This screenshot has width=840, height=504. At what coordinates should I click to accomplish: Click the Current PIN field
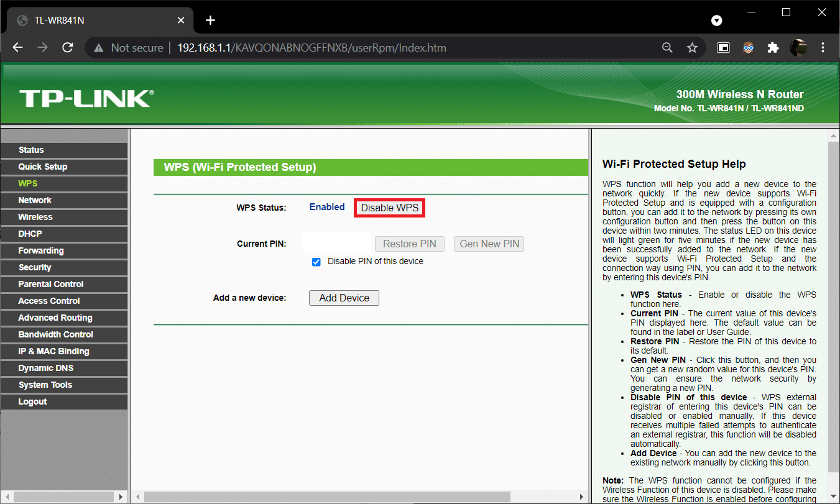336,244
